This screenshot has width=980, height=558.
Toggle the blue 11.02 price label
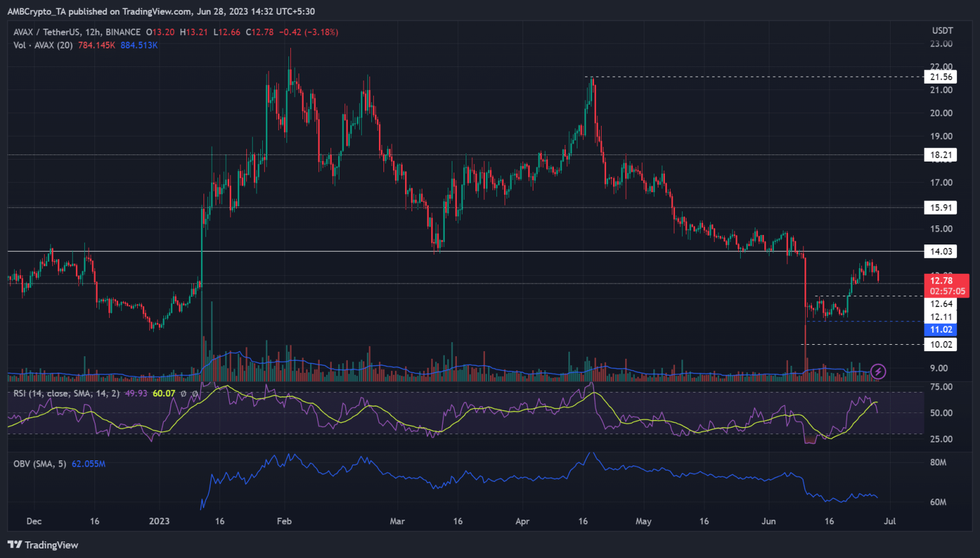coord(940,329)
